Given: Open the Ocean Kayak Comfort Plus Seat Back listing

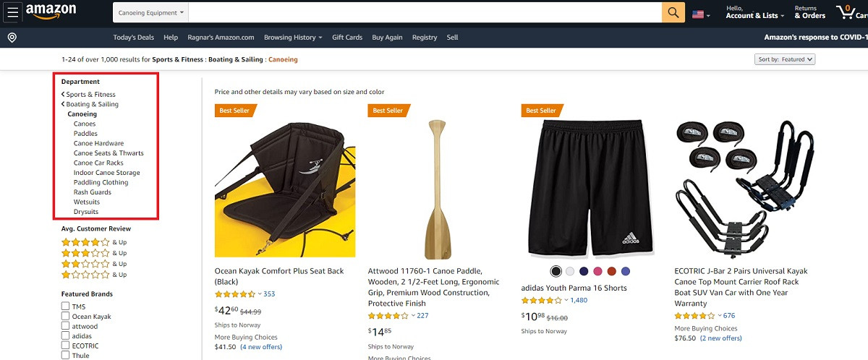Looking at the screenshot, I should coord(279,275).
